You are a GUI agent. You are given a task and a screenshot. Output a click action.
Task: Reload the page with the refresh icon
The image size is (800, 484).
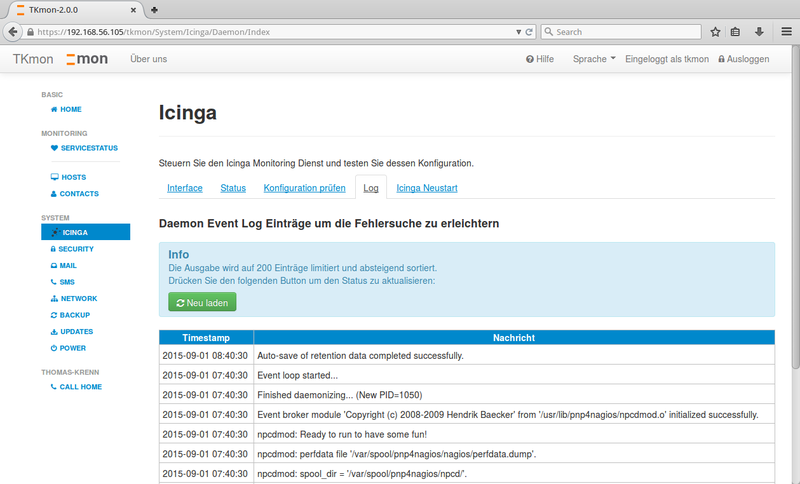[x=529, y=32]
